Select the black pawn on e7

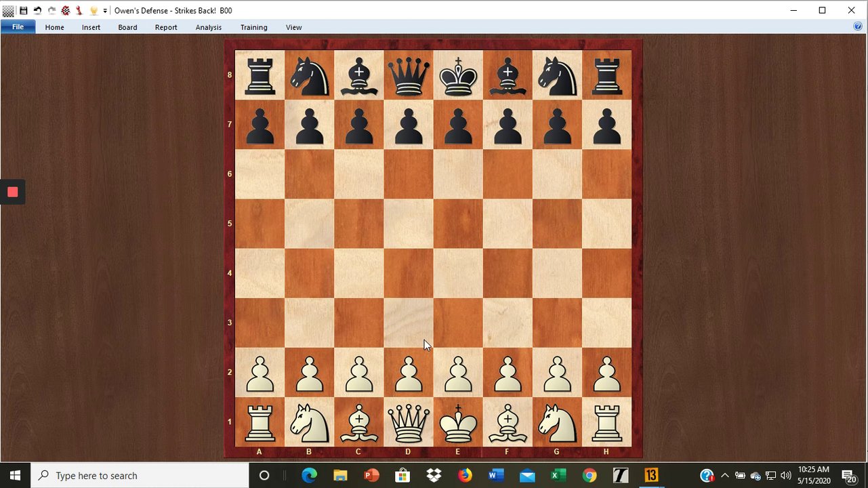[x=458, y=125]
